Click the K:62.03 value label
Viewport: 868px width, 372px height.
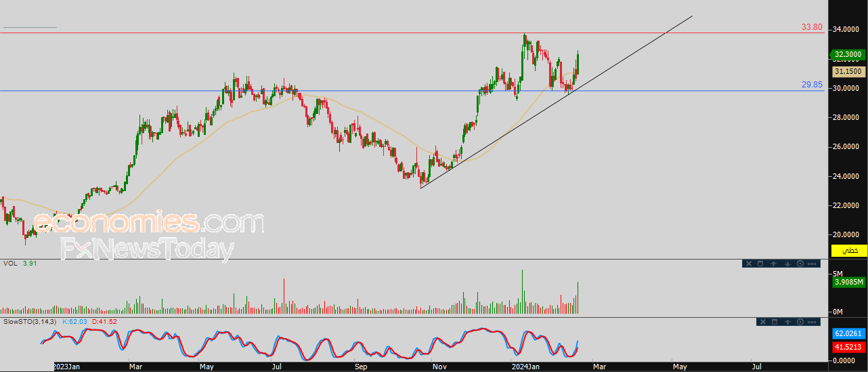75,321
